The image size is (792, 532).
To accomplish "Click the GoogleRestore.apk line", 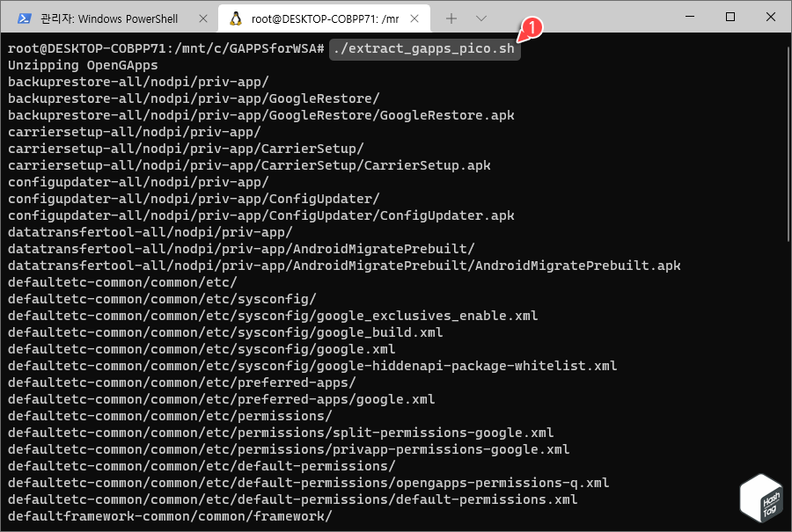I will click(x=261, y=115).
